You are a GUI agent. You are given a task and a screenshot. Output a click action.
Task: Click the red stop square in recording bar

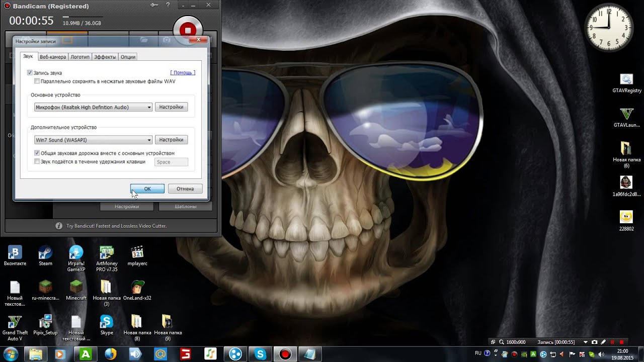coord(622,342)
